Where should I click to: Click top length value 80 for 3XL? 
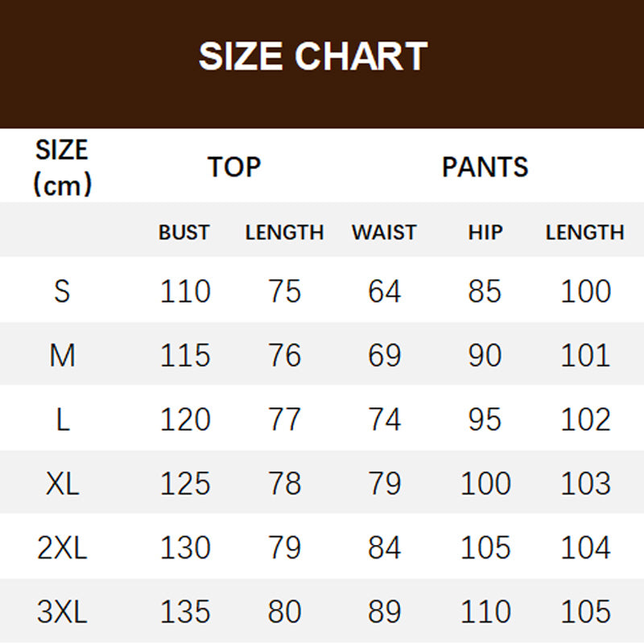284,613
